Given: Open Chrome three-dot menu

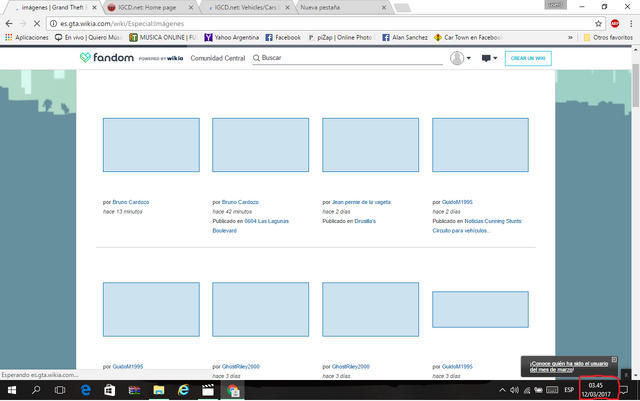Looking at the screenshot, I should click(631, 24).
